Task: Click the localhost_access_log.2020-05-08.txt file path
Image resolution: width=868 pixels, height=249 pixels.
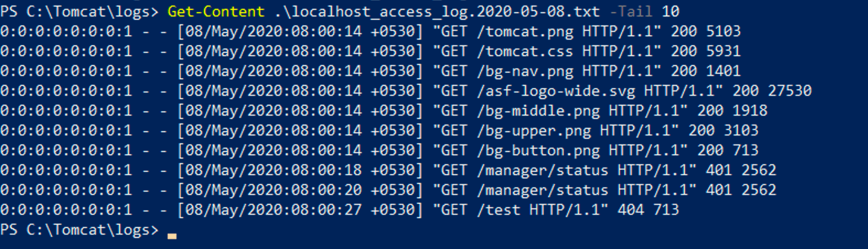Action: [437, 12]
